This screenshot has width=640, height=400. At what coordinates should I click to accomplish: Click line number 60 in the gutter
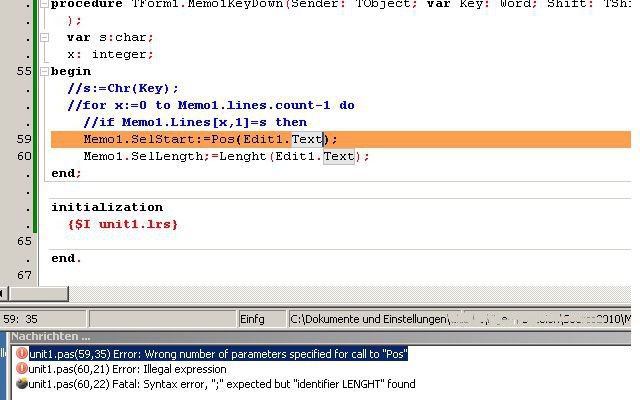pos(24,156)
